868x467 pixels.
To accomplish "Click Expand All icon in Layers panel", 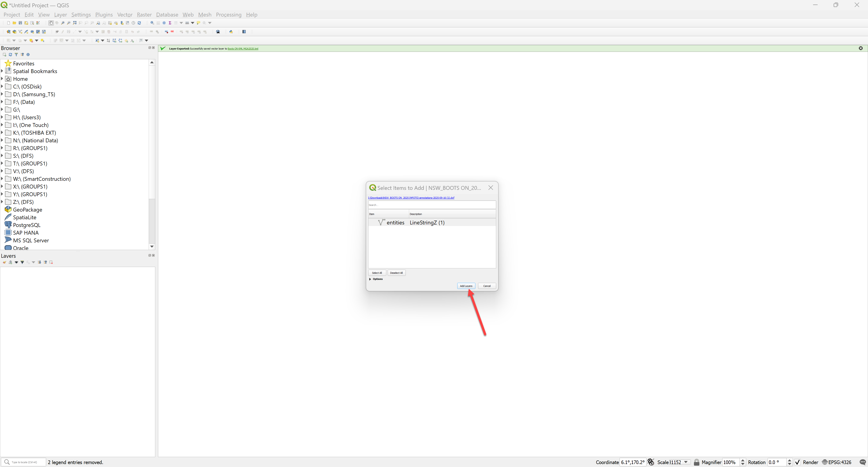I will [x=39, y=262].
